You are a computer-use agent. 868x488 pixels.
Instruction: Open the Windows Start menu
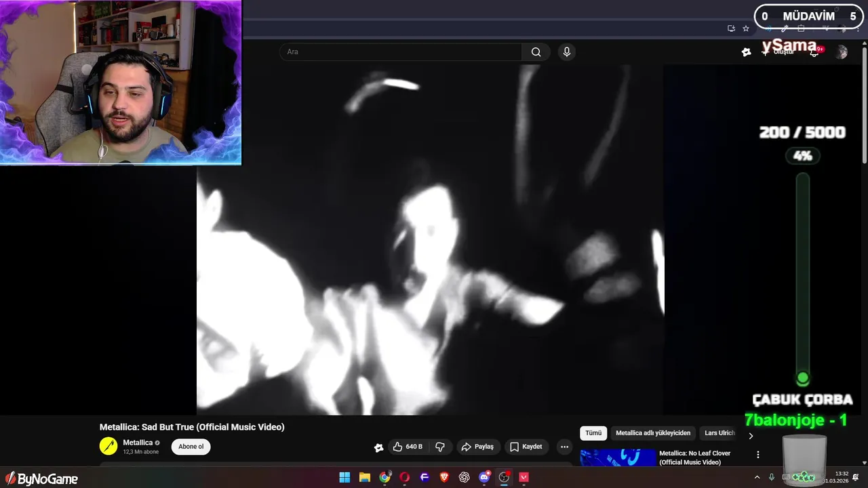344,477
